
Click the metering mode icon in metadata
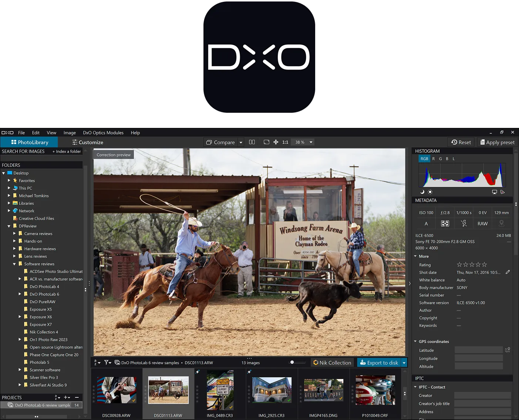pyautogui.click(x=445, y=224)
